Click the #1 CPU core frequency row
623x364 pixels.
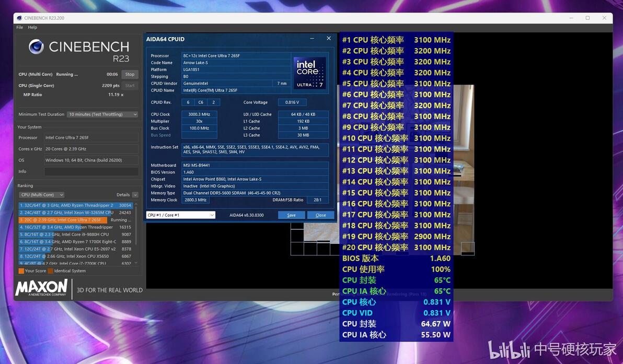(396, 40)
